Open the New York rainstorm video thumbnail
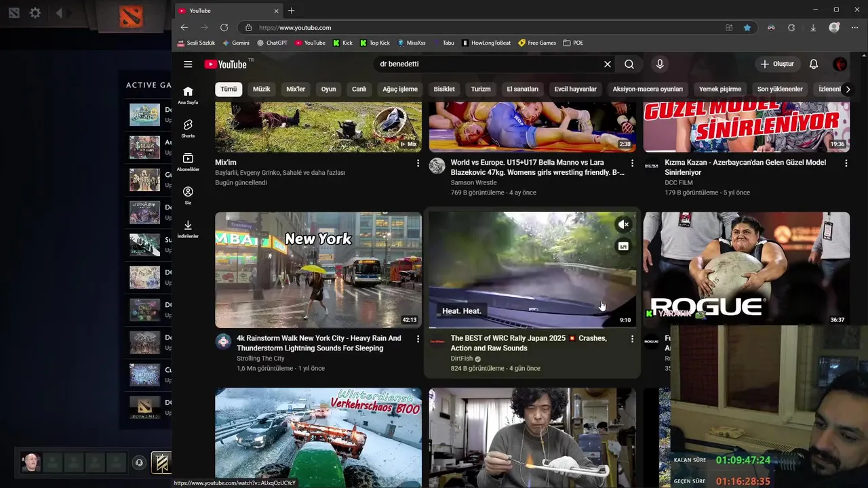This screenshot has height=488, width=868. tap(318, 270)
